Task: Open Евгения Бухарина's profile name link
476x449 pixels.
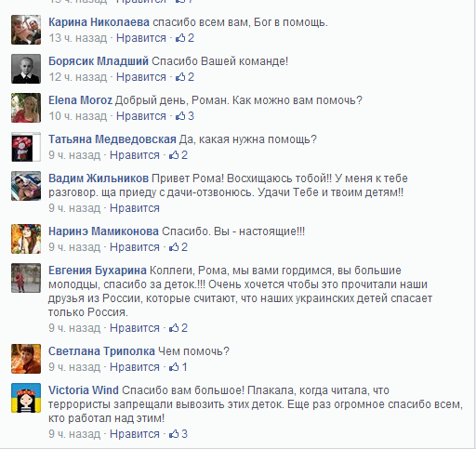Action: 98,271
